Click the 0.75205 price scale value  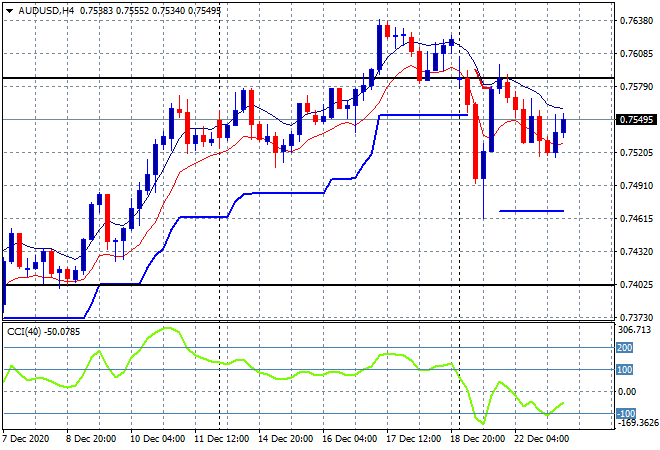click(637, 152)
